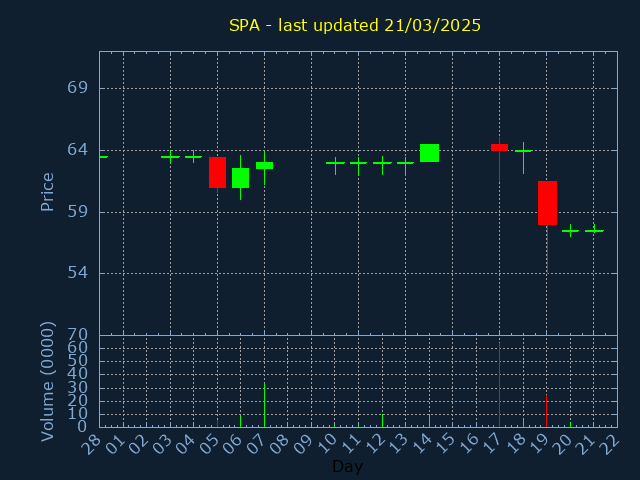Select the doji candle for day 21

pyautogui.click(x=594, y=231)
